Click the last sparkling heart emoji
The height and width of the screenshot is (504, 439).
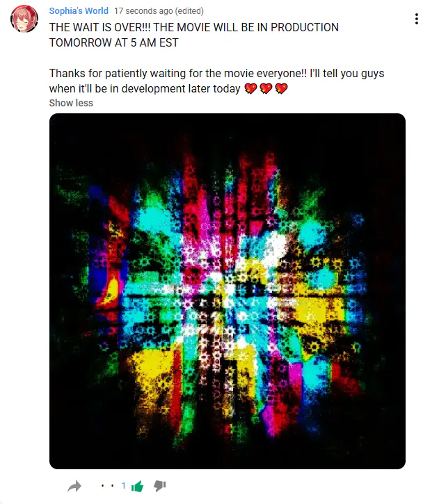click(281, 88)
